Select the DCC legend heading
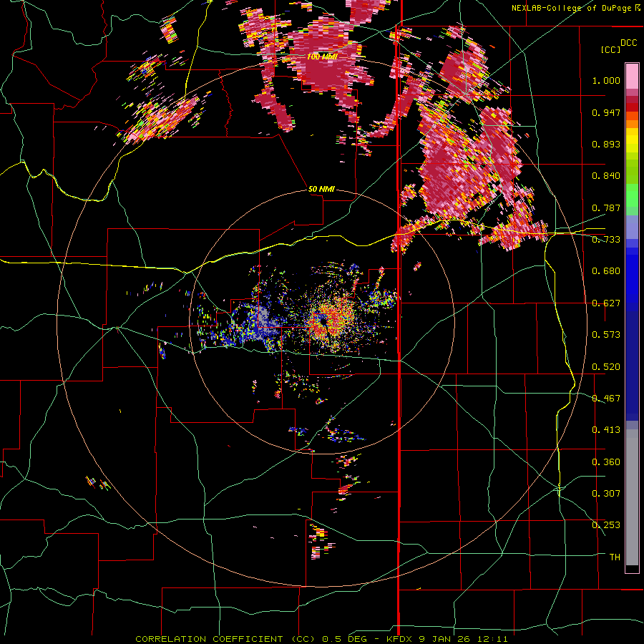644x644 pixels. 629,43
